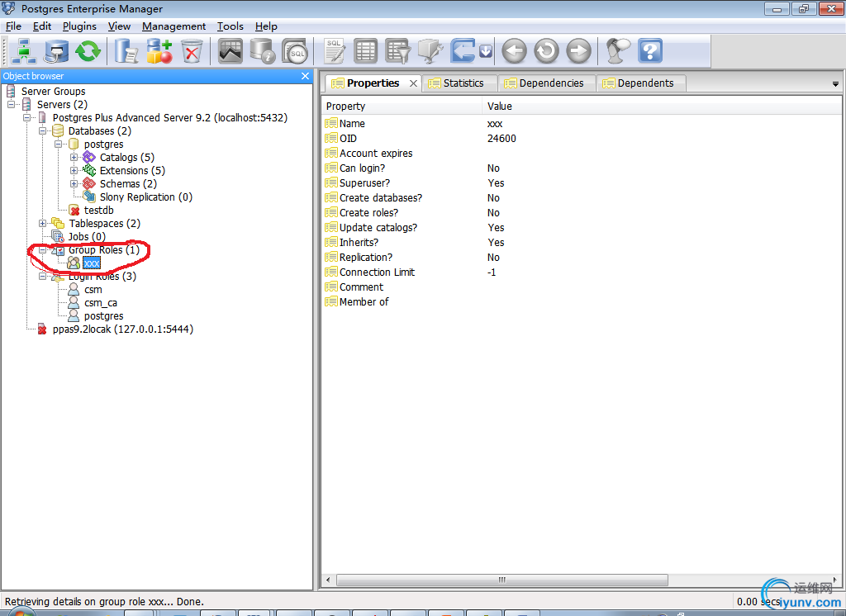The width and height of the screenshot is (846, 616).
Task: Open the Plugins menu
Action: [79, 26]
